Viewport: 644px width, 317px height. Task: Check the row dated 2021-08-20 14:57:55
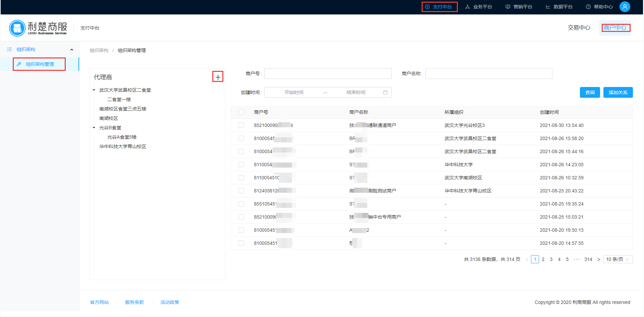click(x=241, y=243)
